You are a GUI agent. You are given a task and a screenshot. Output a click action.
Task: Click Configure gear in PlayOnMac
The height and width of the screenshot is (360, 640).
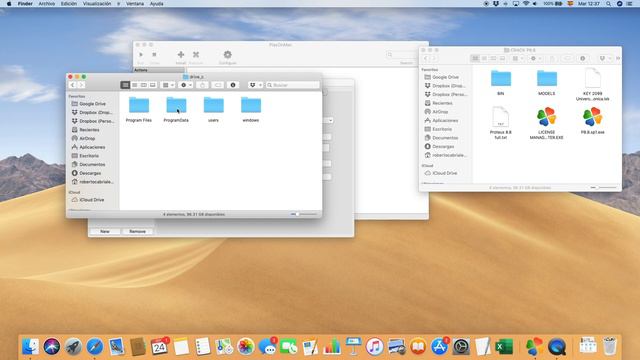pyautogui.click(x=227, y=57)
